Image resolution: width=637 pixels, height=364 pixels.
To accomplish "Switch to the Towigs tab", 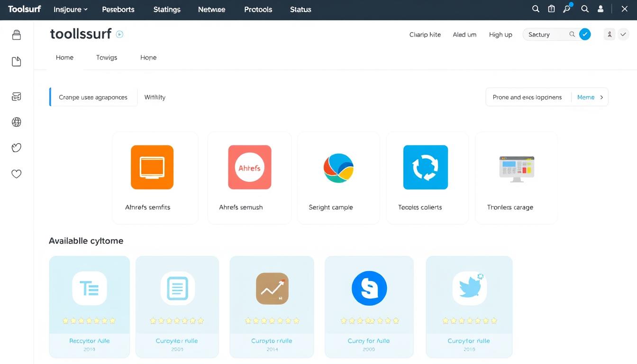I will click(106, 57).
